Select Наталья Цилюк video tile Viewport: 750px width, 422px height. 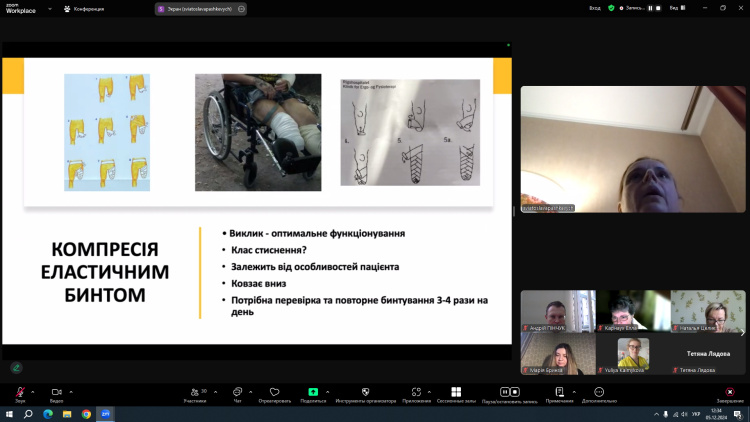(708, 311)
